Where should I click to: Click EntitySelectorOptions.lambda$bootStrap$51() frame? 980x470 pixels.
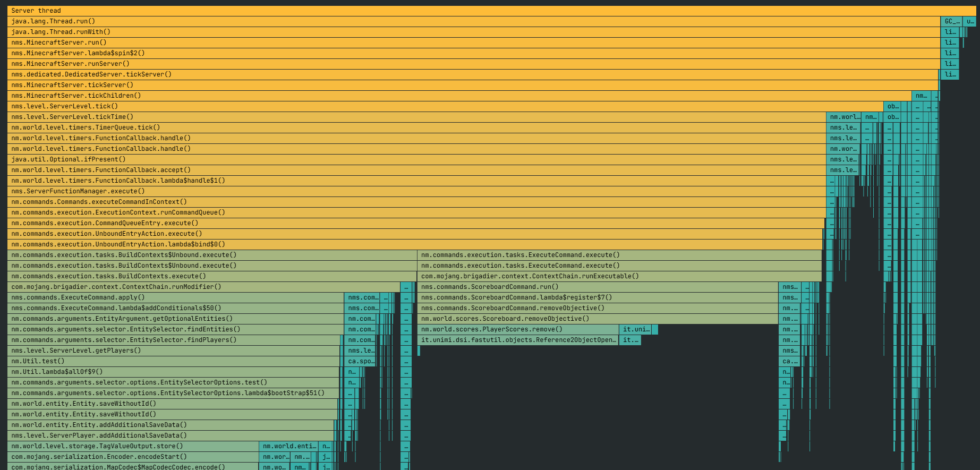tap(173, 393)
